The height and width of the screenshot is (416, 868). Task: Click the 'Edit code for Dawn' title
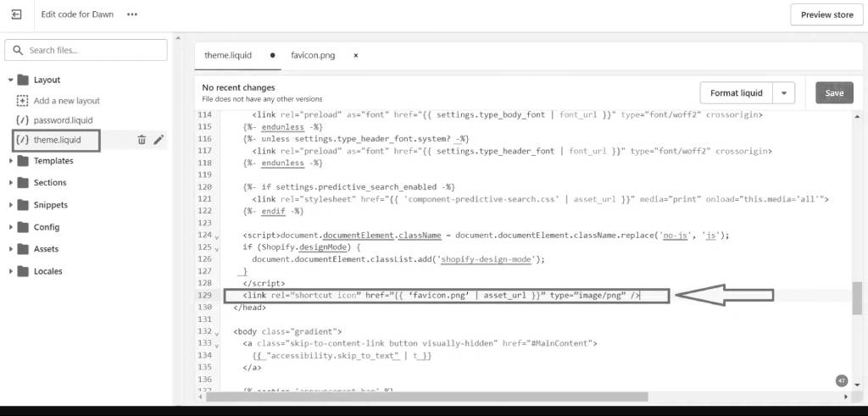[x=77, y=14]
